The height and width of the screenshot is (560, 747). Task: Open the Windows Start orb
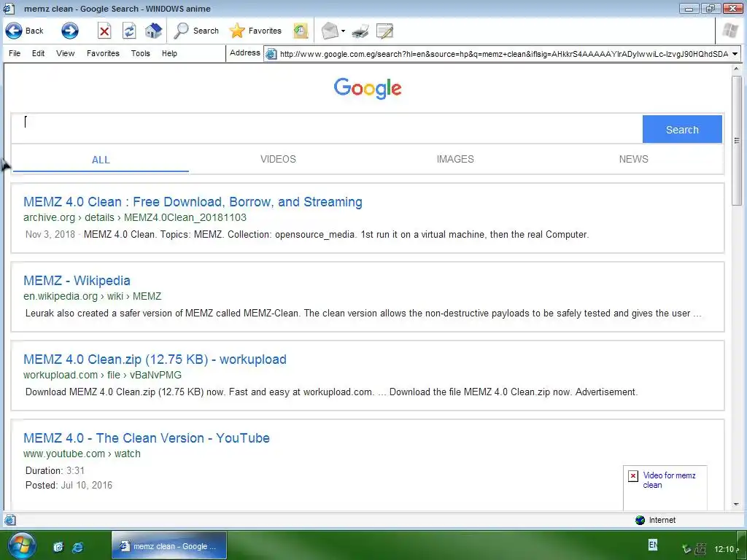coord(22,546)
